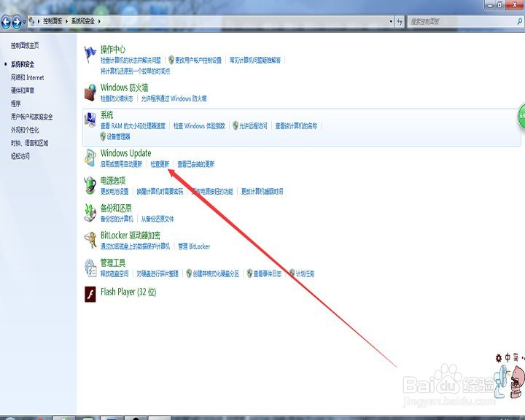Click 释放磁盘空间
The width and height of the screenshot is (525, 420).
tap(114, 274)
